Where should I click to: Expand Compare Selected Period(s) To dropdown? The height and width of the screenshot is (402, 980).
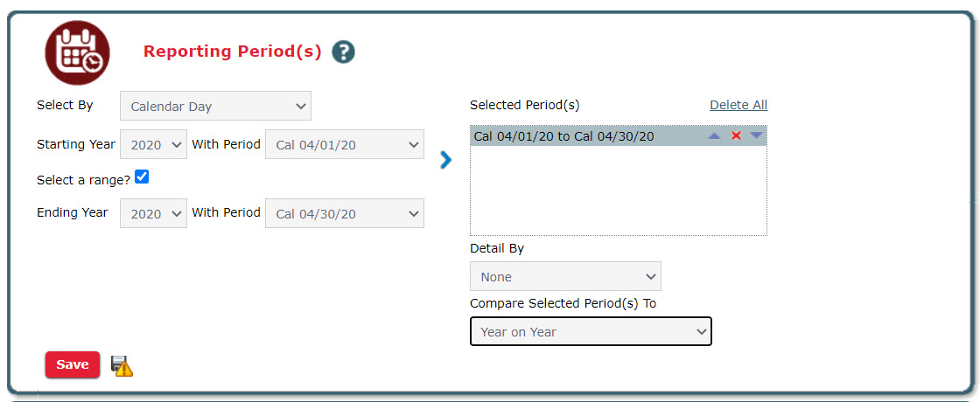point(591,332)
